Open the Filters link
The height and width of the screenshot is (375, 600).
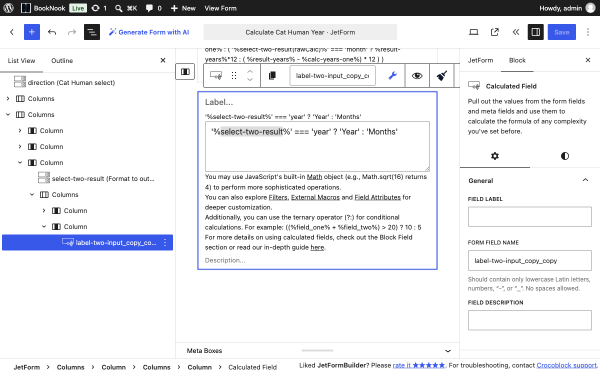[278, 197]
